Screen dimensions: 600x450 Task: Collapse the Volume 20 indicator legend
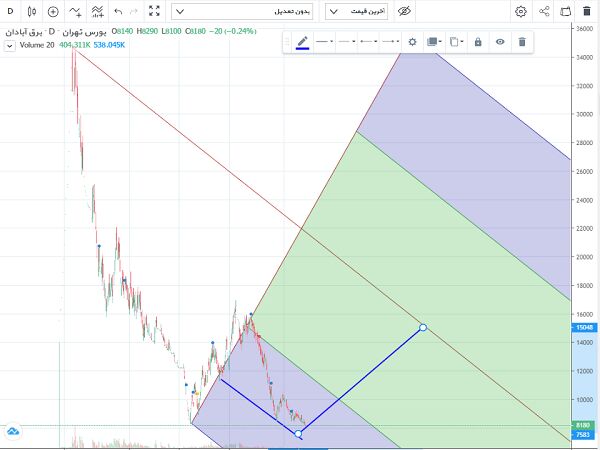tap(9, 45)
